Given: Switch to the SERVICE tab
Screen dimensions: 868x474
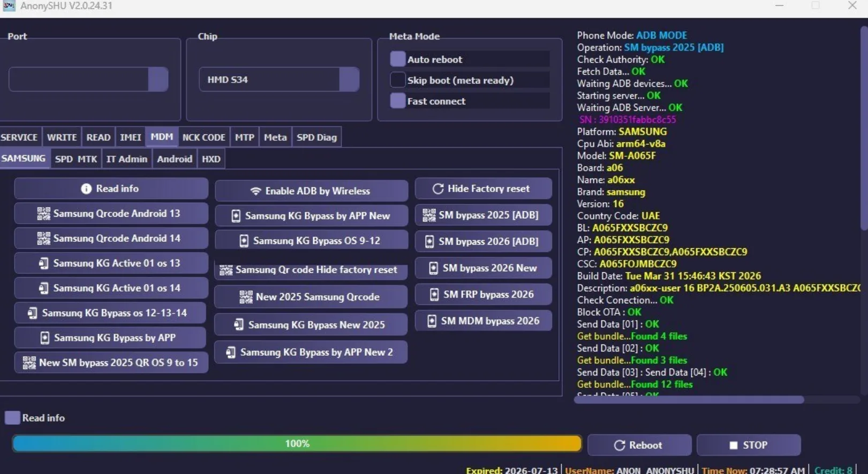Looking at the screenshot, I should (19, 137).
